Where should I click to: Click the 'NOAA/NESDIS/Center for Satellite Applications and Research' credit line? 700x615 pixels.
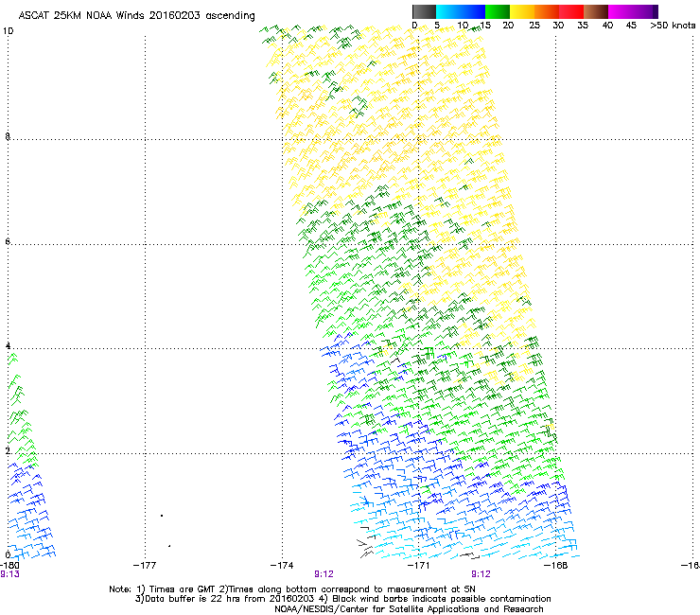[x=409, y=609]
